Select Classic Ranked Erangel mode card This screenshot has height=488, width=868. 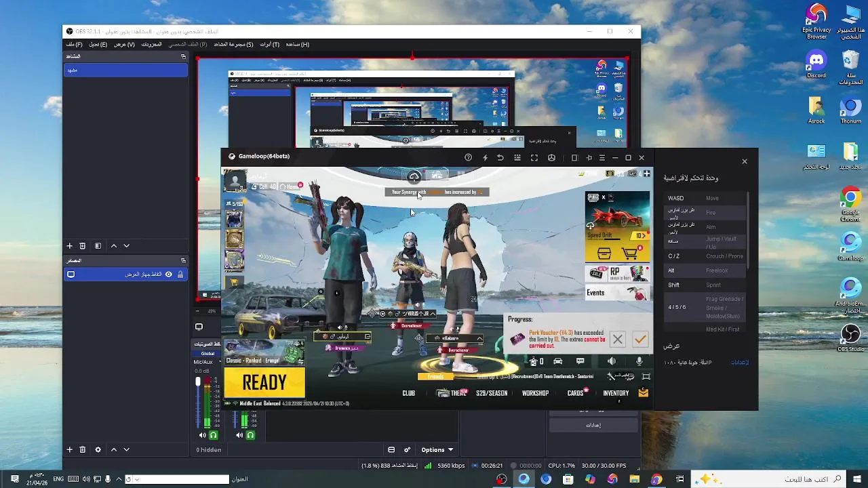(x=264, y=352)
